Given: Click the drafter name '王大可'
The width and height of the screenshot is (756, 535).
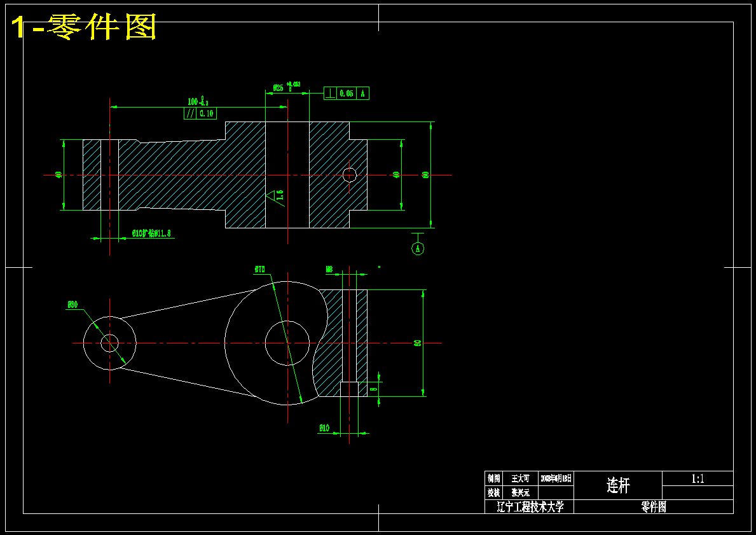Looking at the screenshot, I should 520,478.
